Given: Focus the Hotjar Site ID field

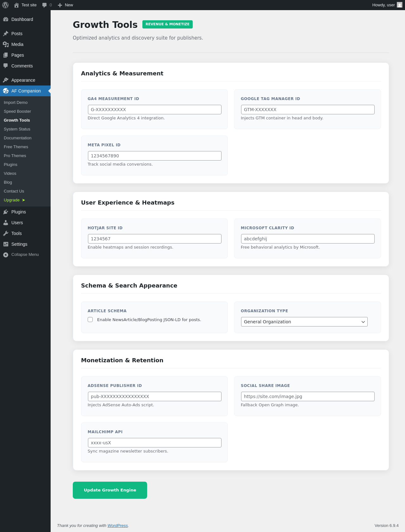Looking at the screenshot, I should click(x=155, y=239).
